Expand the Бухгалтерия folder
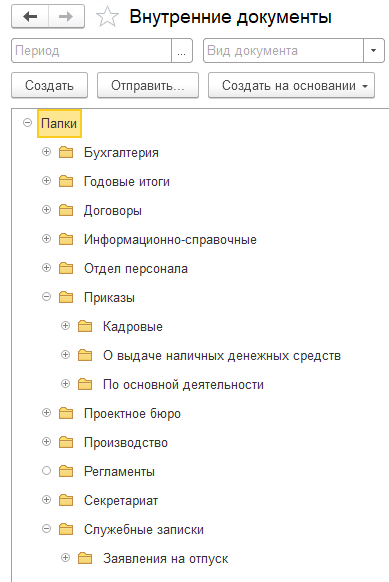The width and height of the screenshot is (389, 582). pos(46,151)
